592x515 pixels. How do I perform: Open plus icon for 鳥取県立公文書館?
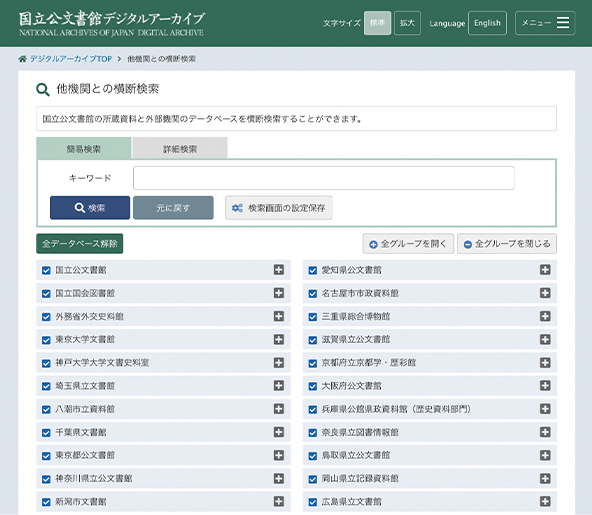click(x=545, y=455)
